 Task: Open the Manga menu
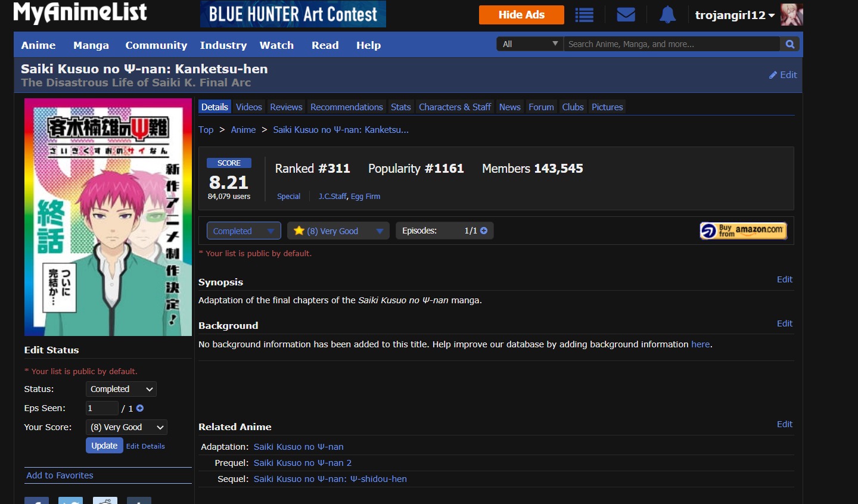click(91, 45)
